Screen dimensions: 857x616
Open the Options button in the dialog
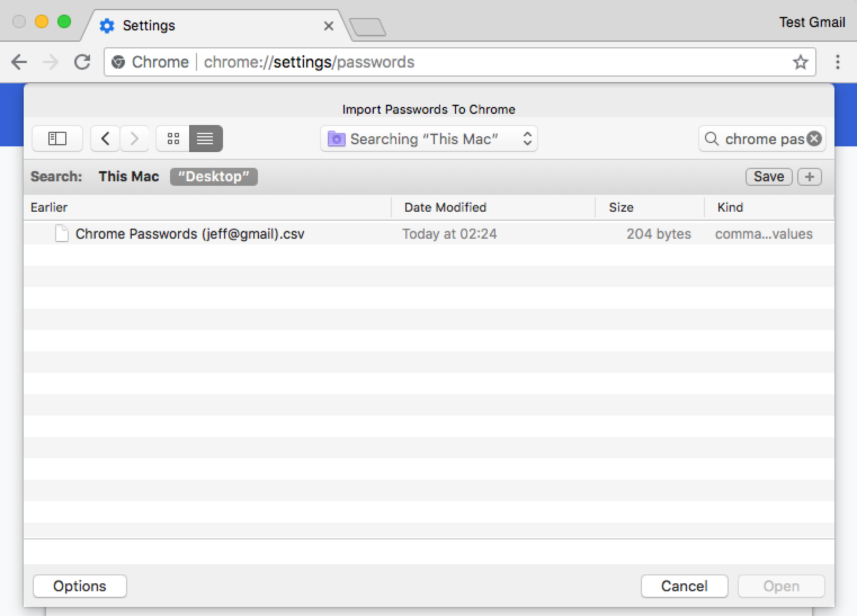coord(80,586)
